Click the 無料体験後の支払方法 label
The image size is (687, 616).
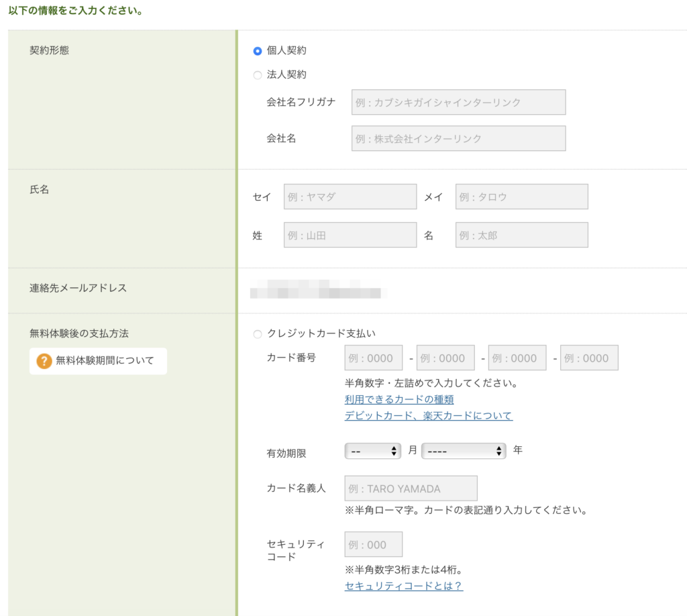(x=79, y=334)
